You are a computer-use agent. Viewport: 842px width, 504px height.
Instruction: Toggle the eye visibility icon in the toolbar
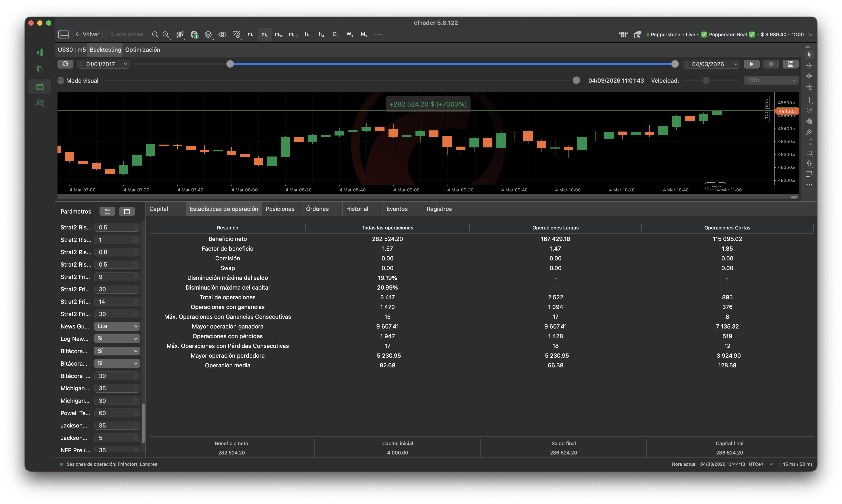pyautogui.click(x=222, y=34)
